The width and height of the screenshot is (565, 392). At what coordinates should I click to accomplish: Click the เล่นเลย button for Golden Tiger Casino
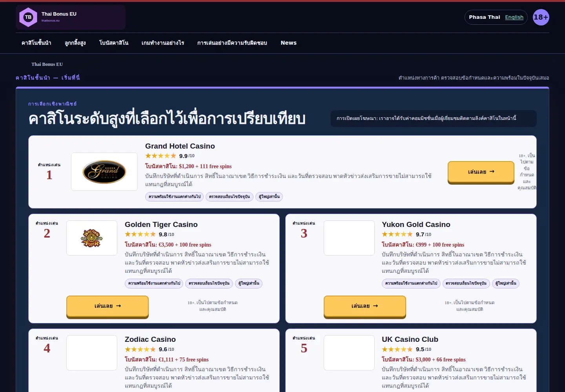(108, 306)
